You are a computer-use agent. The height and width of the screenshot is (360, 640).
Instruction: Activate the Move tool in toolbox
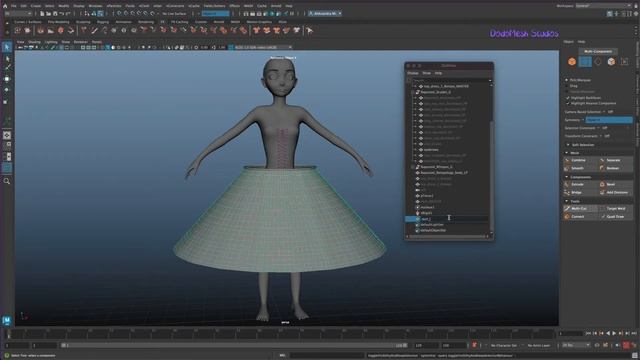pos(7,78)
